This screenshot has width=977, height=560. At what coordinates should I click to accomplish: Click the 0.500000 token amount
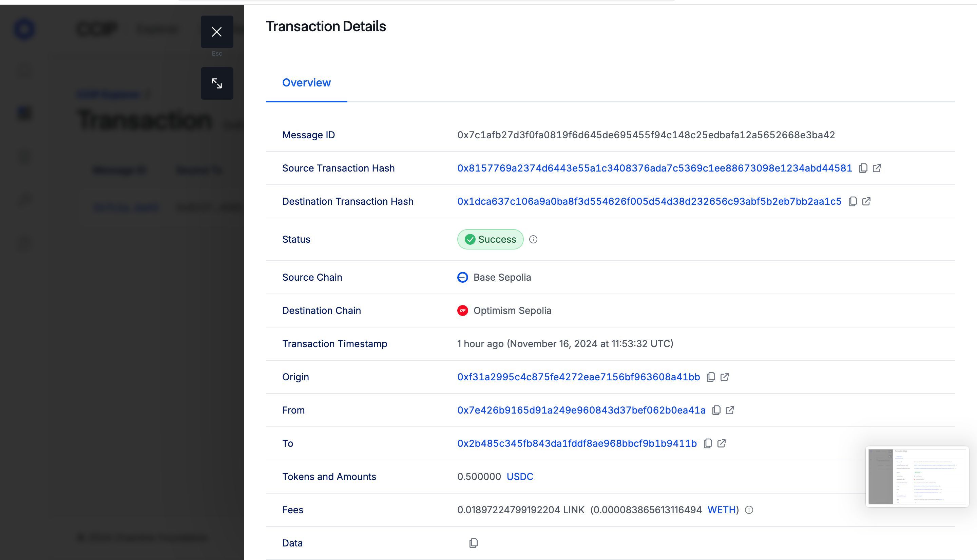[x=479, y=477]
